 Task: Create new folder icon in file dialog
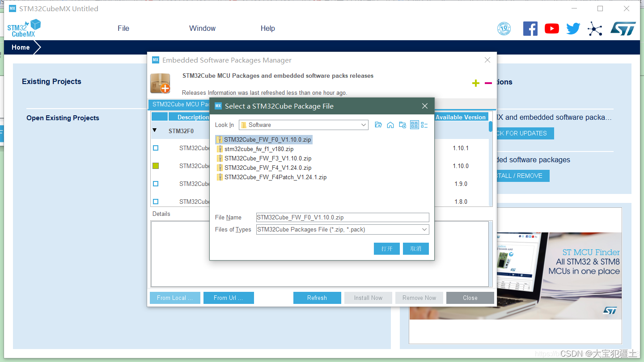tap(402, 125)
